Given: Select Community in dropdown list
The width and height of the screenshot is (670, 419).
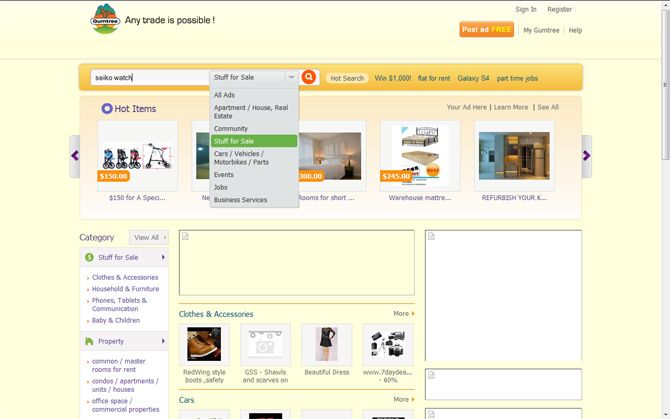Looking at the screenshot, I should click(x=231, y=129).
